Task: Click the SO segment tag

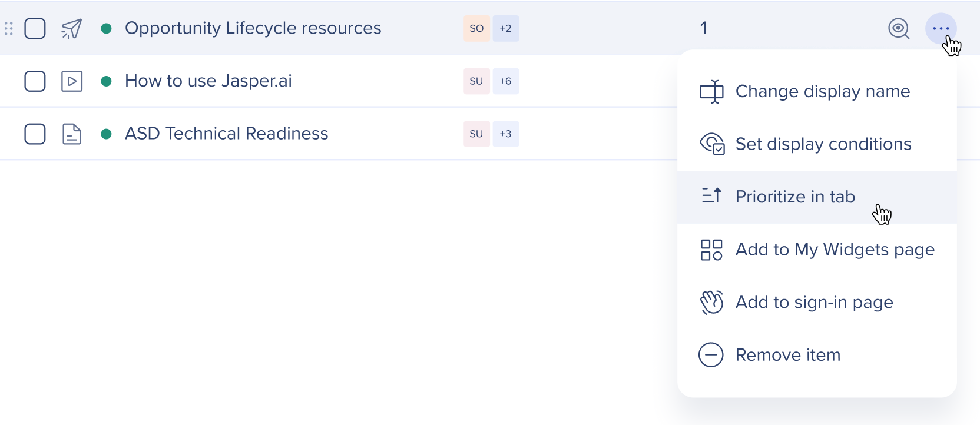Action: coord(476,28)
